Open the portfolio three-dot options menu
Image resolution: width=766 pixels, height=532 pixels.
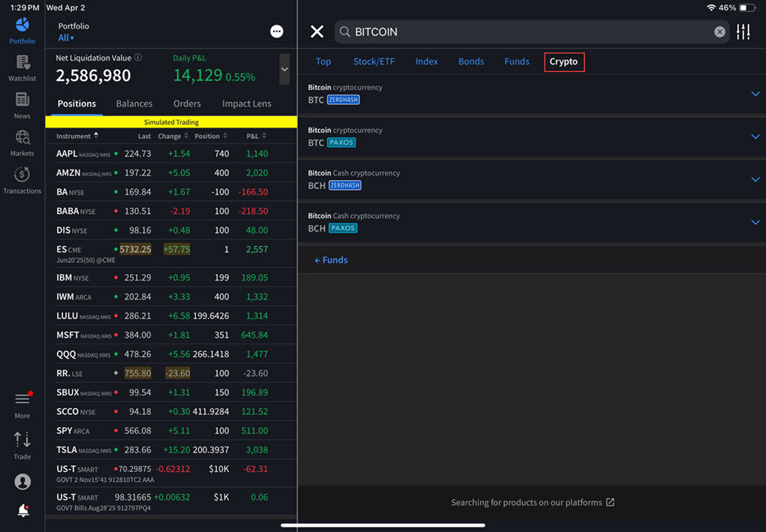(x=276, y=32)
